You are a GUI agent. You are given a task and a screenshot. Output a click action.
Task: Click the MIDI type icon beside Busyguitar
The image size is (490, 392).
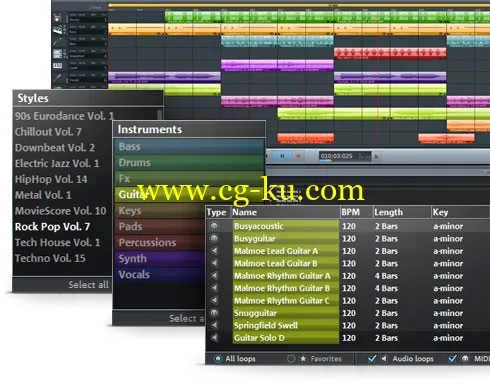coord(214,238)
